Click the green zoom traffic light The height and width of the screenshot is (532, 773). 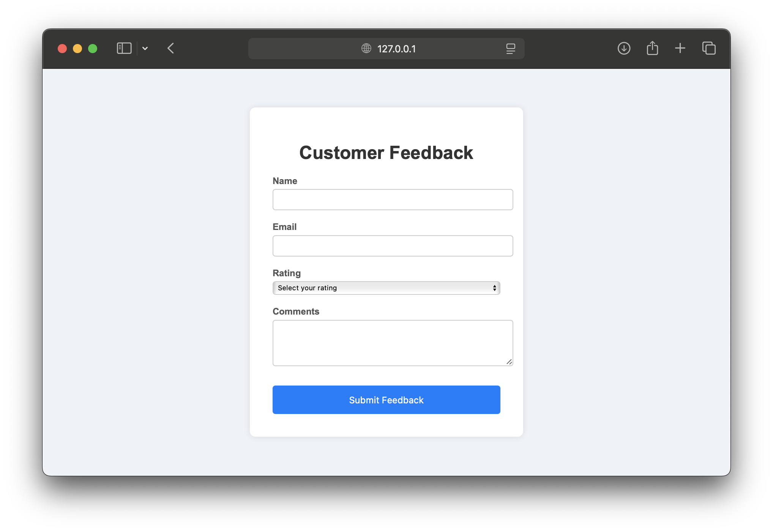pyautogui.click(x=92, y=49)
